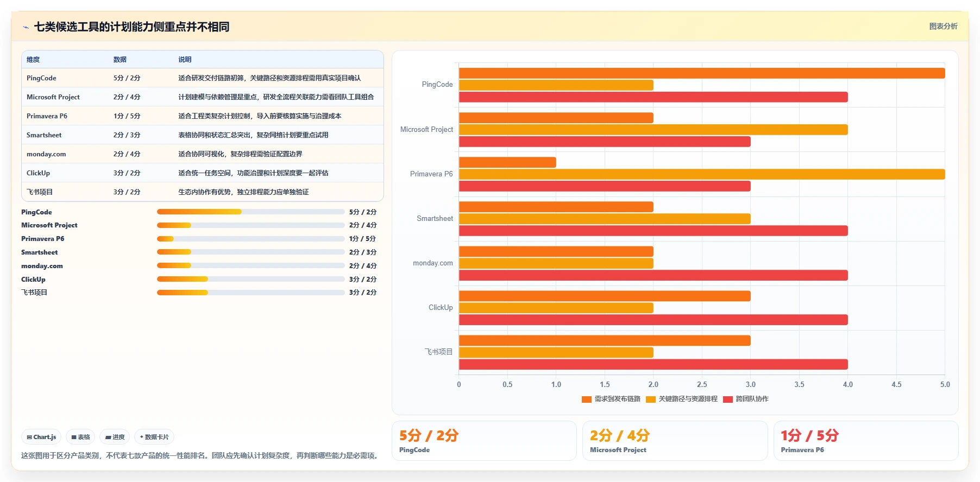980x482 pixels.
Task: Click the PingCode chart axis label
Action: 437,85
